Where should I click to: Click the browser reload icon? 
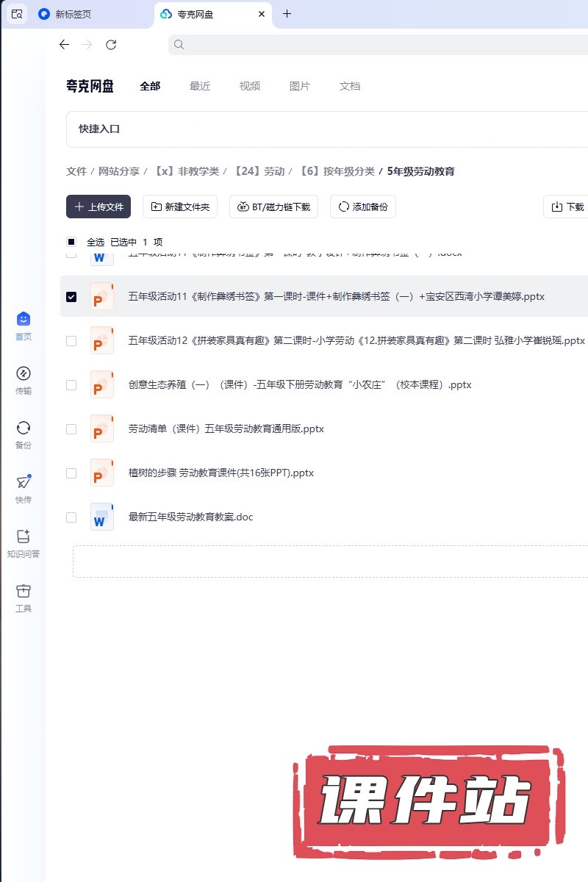pyautogui.click(x=111, y=45)
